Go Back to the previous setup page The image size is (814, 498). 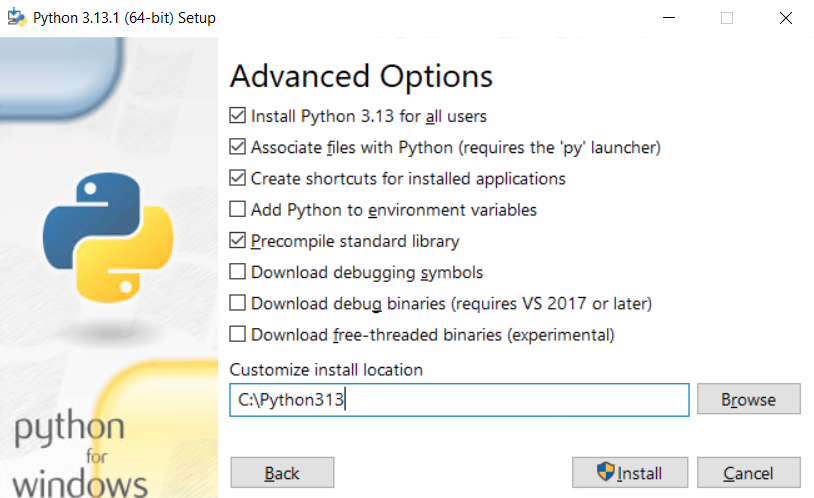[282, 473]
